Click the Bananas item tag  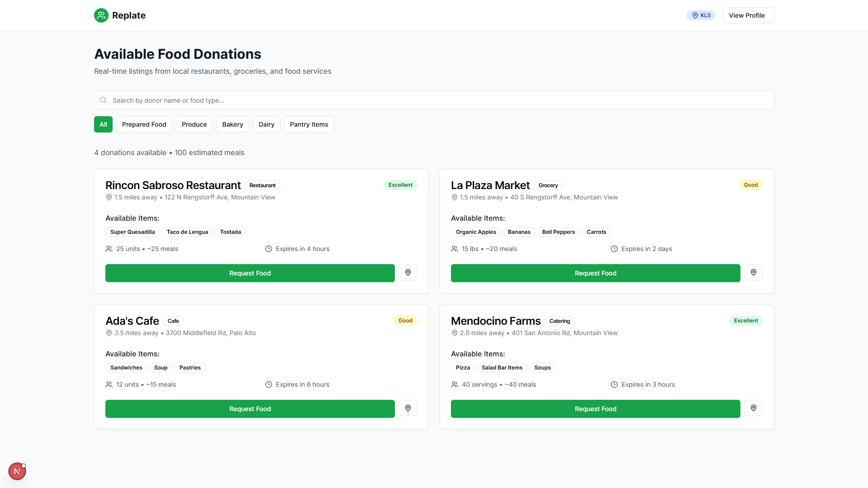coord(519,232)
